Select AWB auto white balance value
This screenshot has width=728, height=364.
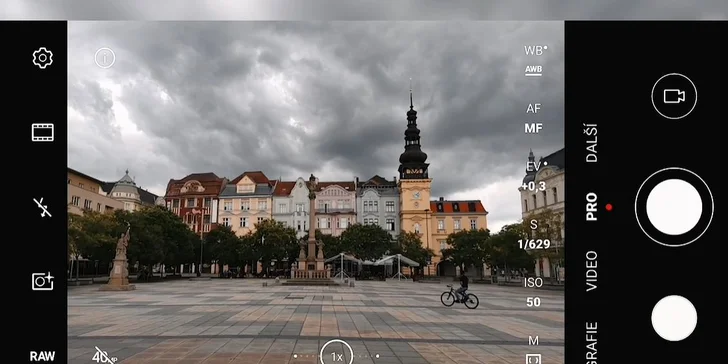coord(533,70)
